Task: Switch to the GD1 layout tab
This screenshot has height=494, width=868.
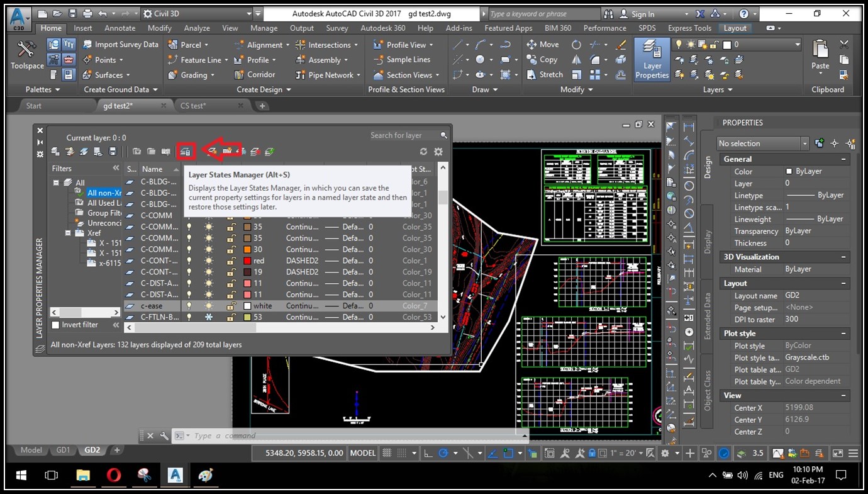Action: [64, 450]
